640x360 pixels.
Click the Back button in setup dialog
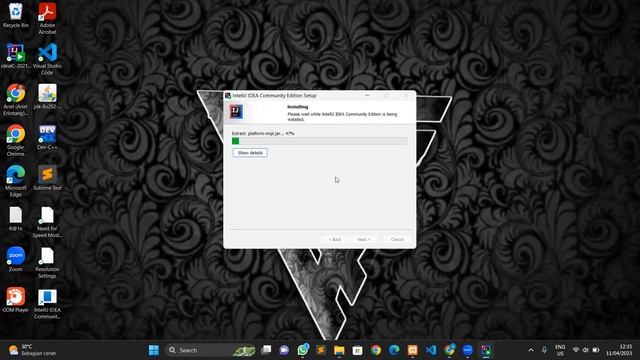(x=335, y=239)
